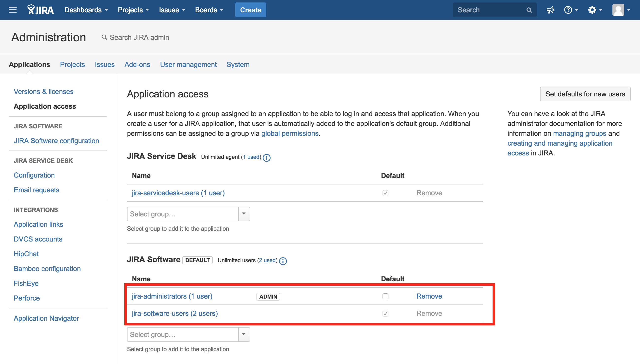The height and width of the screenshot is (364, 640).
Task: Check default box for jira-administrators group
Action: [x=385, y=296]
